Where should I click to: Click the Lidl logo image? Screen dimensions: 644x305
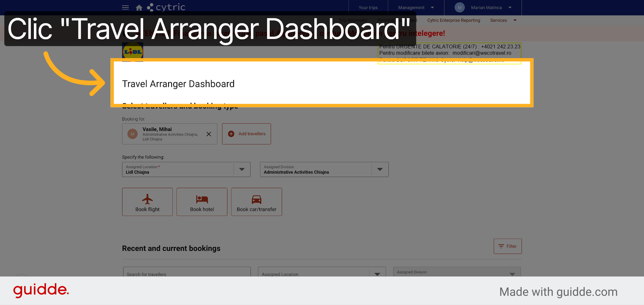click(132, 52)
